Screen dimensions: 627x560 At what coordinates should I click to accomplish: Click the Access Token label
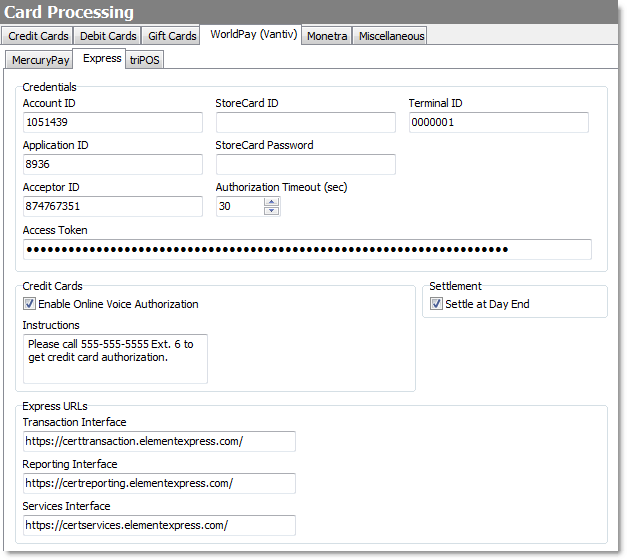point(55,230)
